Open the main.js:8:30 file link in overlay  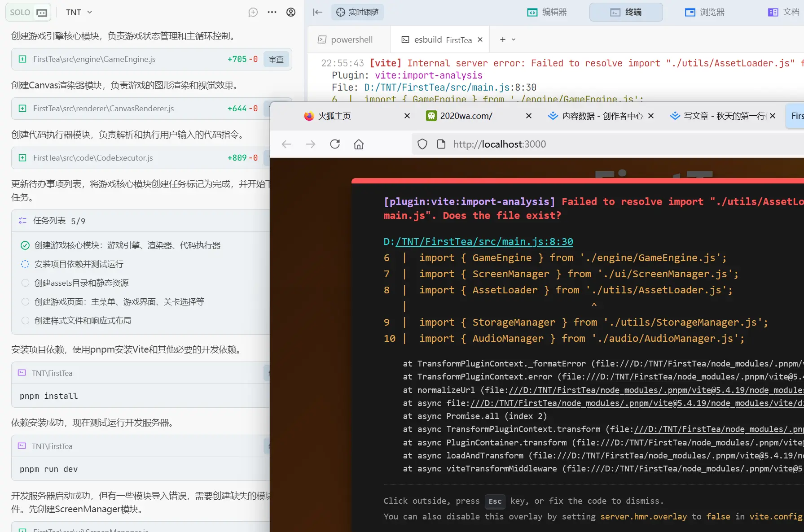(x=483, y=242)
